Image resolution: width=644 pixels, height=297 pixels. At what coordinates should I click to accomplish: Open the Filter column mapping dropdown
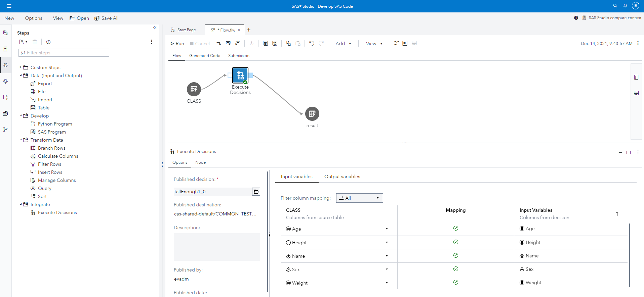click(359, 198)
